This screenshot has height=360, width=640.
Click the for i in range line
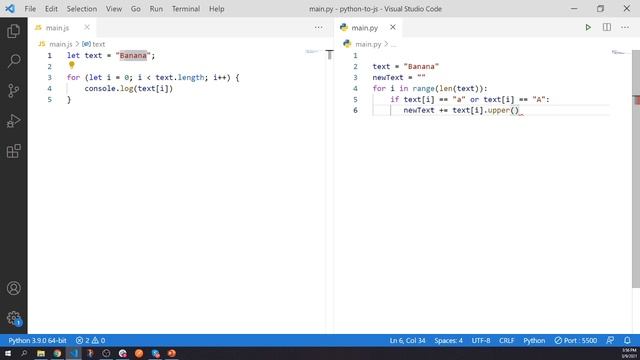coord(430,89)
